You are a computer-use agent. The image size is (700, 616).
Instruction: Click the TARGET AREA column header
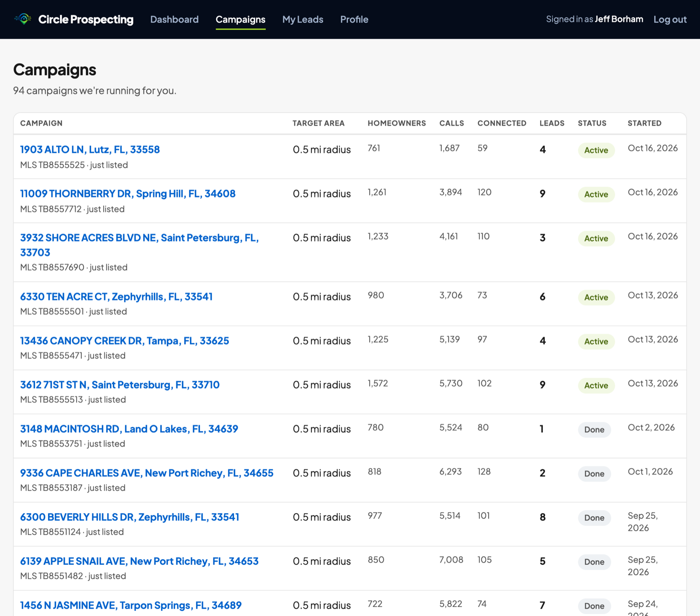(x=318, y=123)
